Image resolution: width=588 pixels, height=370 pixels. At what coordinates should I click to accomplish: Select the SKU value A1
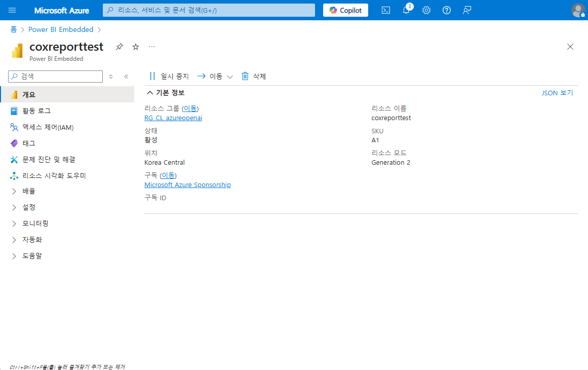pyautogui.click(x=375, y=140)
